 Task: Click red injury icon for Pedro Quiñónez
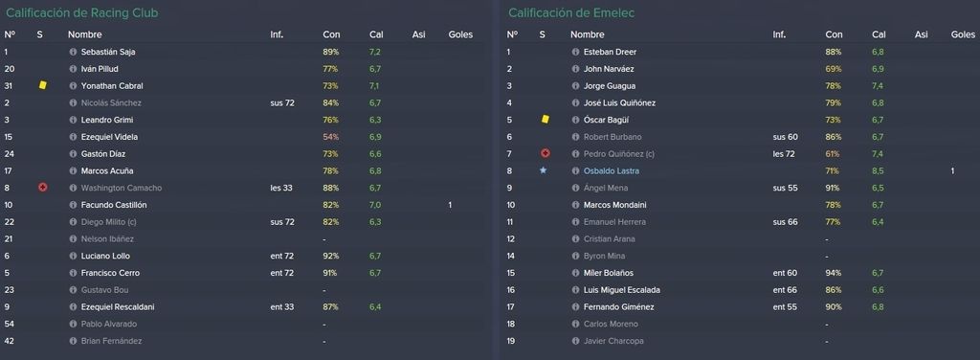coord(545,153)
